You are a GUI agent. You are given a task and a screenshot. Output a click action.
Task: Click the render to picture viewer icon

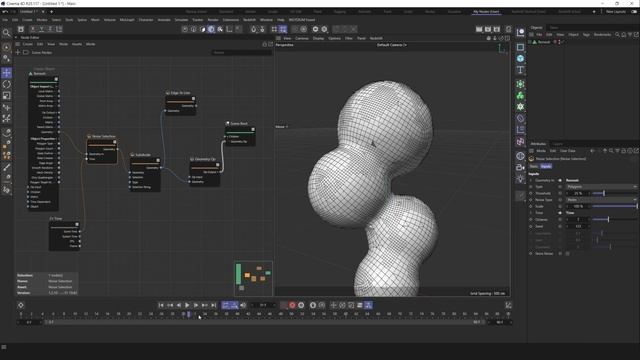pyautogui.click(x=488, y=29)
